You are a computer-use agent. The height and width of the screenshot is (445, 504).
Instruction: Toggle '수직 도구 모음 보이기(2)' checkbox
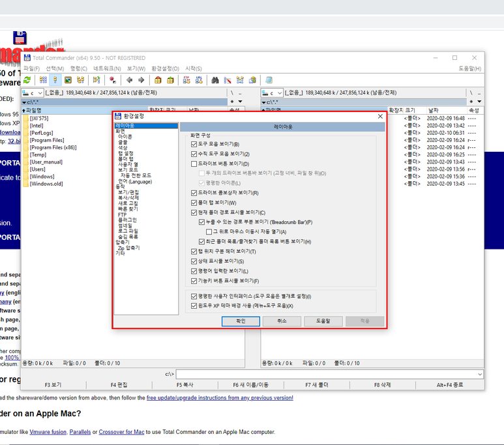pyautogui.click(x=194, y=154)
